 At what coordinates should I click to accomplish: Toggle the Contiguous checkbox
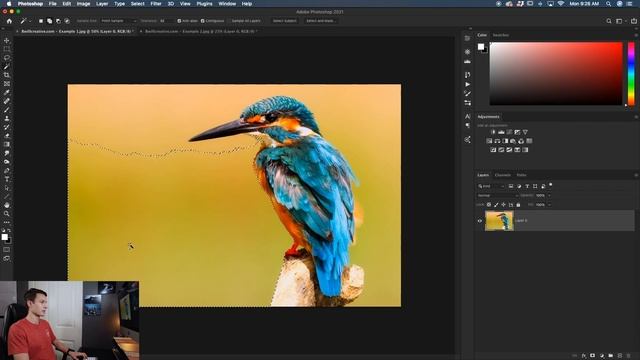pyautogui.click(x=202, y=21)
